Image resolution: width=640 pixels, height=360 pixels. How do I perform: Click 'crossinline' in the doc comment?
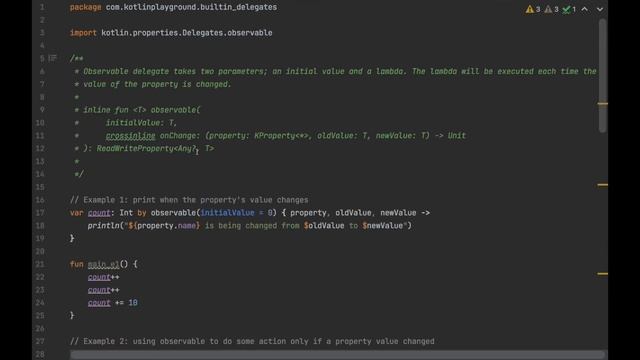pyautogui.click(x=131, y=136)
